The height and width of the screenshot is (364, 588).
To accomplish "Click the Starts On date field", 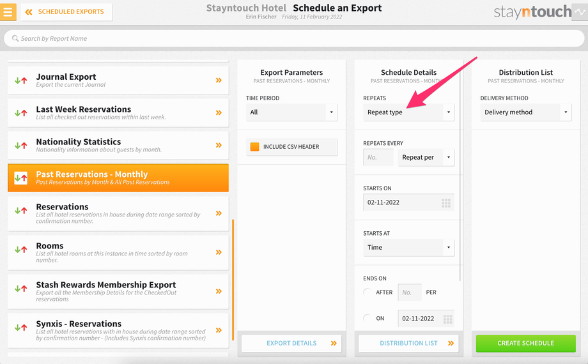I will (x=408, y=202).
